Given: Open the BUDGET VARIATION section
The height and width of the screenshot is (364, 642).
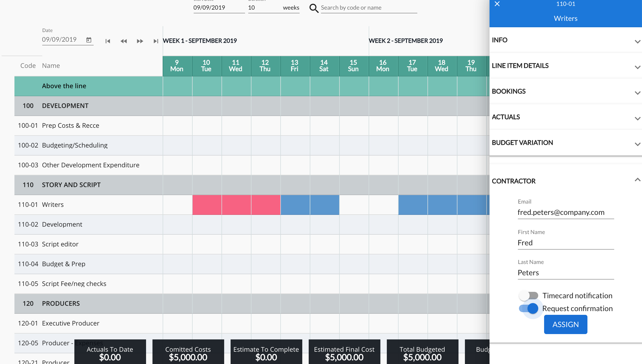Looking at the screenshot, I should [637, 144].
